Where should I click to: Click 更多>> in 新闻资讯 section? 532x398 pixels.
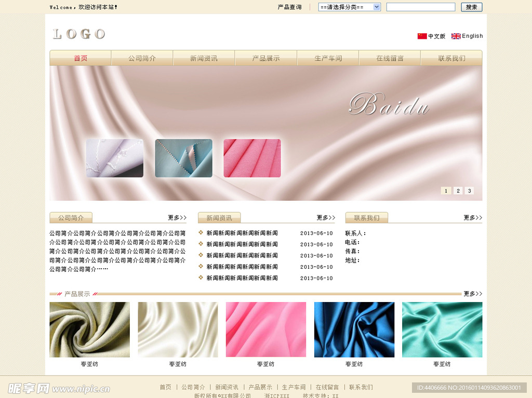point(326,217)
